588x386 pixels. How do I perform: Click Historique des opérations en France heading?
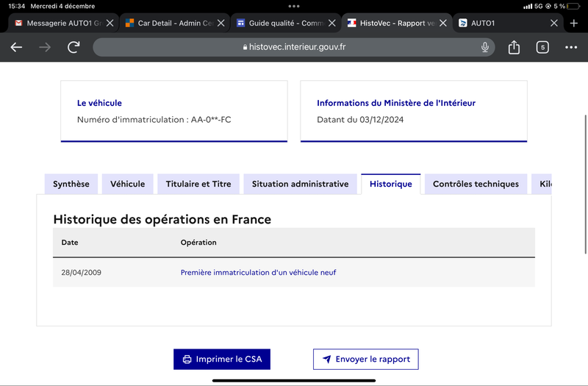[162, 219]
